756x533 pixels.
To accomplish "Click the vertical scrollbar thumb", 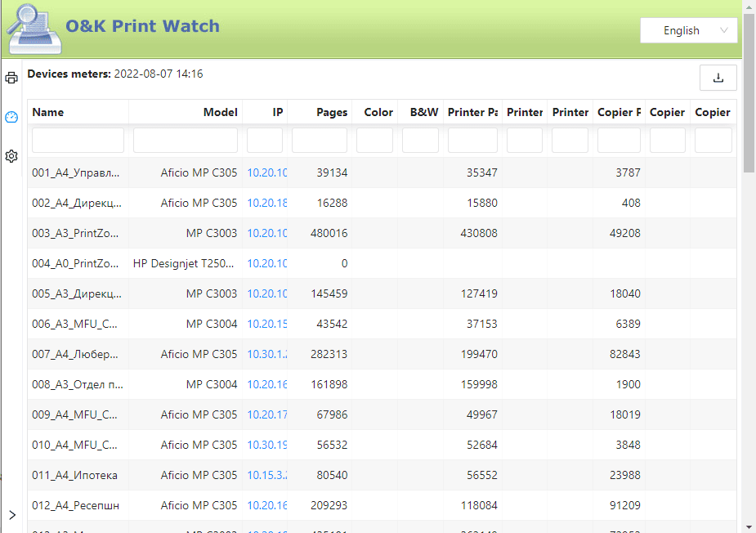I will (x=749, y=92).
